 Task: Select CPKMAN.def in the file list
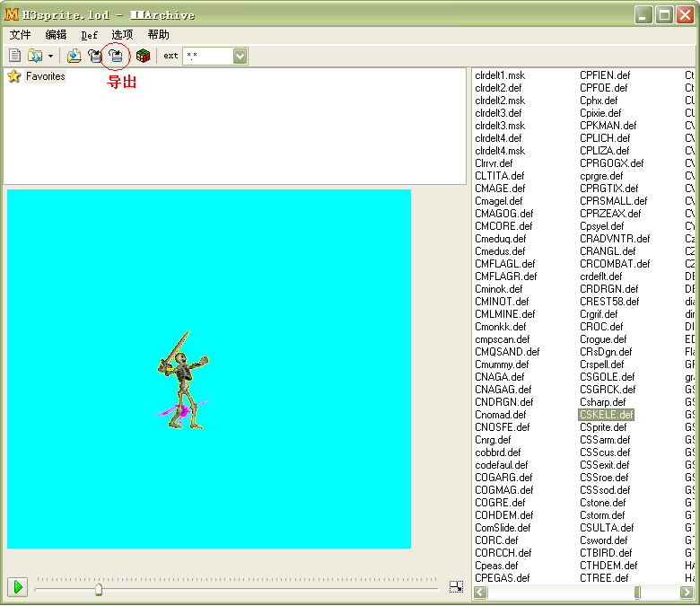click(608, 126)
